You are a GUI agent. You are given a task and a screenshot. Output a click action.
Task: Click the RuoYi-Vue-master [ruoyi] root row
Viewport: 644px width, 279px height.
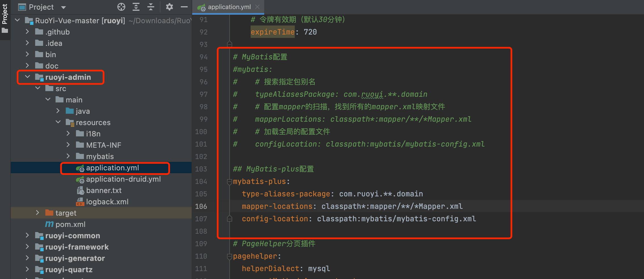[101, 20]
